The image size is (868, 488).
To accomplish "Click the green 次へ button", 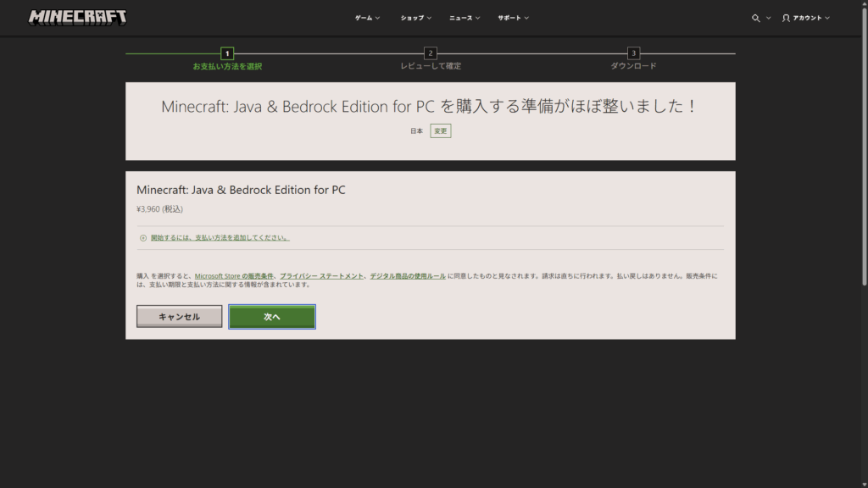I will (x=272, y=317).
